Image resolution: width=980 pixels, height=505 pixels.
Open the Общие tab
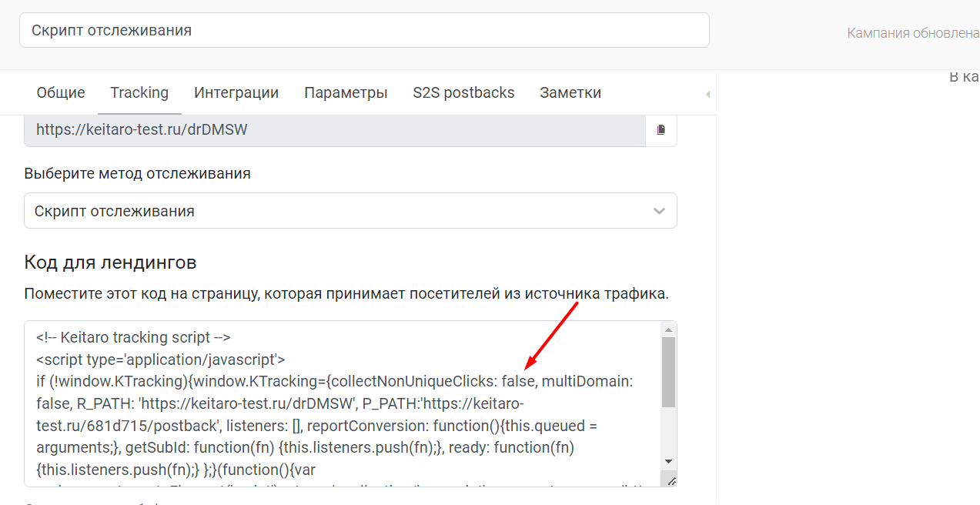(x=61, y=93)
